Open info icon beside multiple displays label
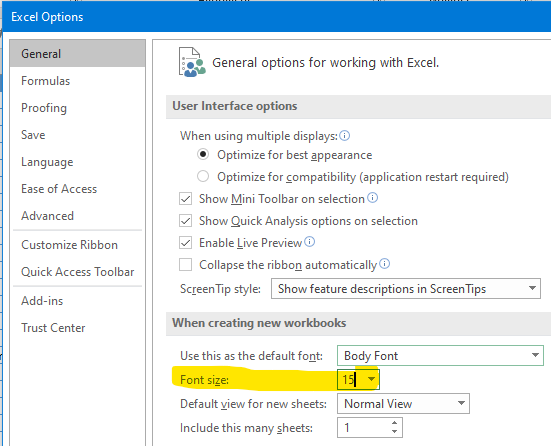 [345, 136]
